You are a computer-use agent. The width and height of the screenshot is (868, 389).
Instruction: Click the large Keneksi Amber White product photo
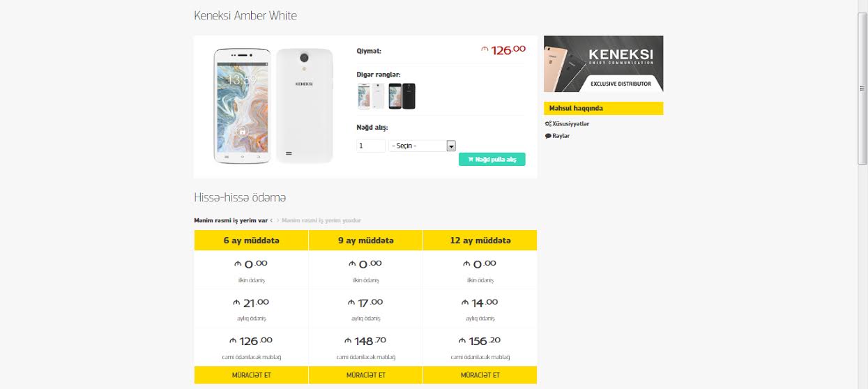coord(273,106)
